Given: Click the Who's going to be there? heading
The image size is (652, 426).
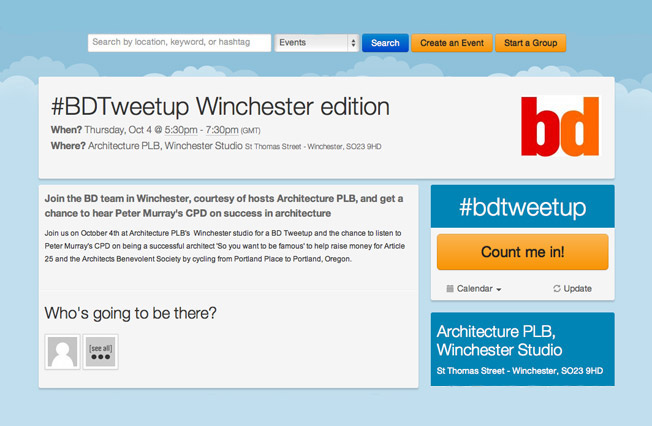Looking at the screenshot, I should 130,313.
